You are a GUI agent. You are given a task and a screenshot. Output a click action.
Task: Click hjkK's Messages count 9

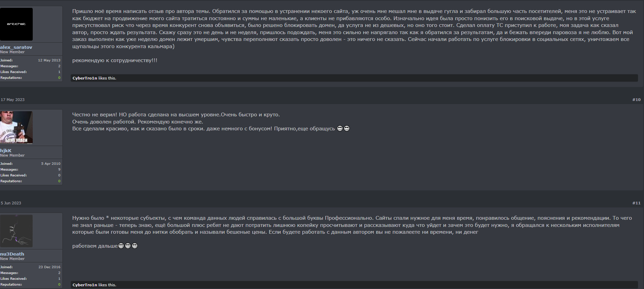click(x=59, y=170)
